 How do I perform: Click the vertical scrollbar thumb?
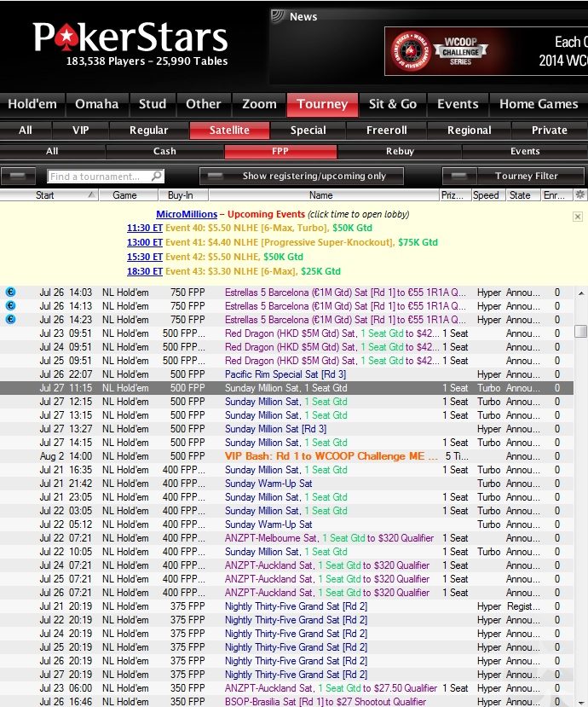[581, 331]
